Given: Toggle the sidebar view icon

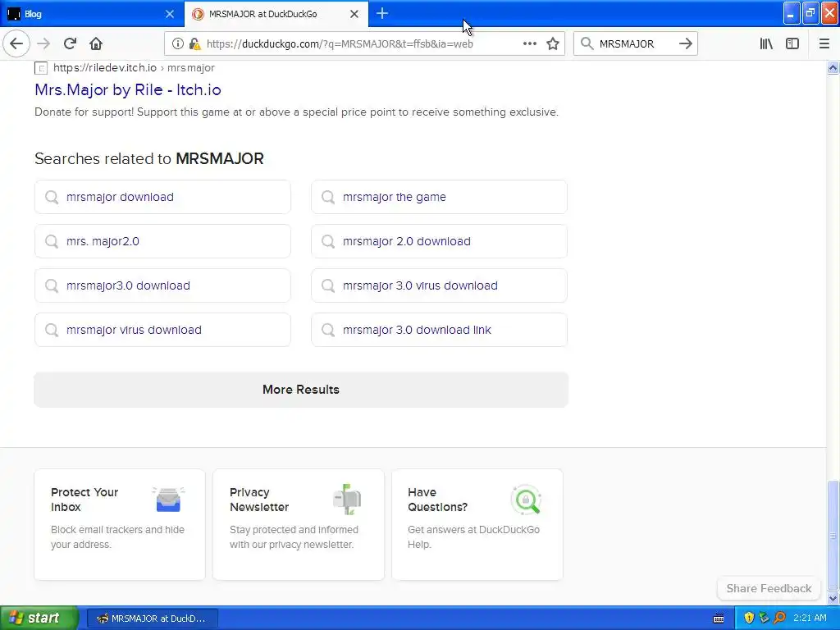Looking at the screenshot, I should [792, 44].
